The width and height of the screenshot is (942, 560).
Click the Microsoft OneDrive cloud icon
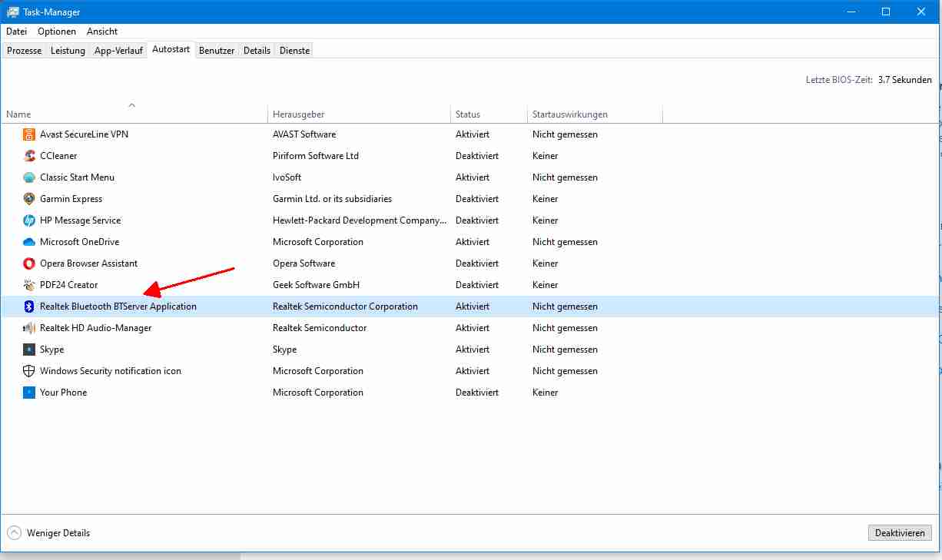tap(29, 242)
